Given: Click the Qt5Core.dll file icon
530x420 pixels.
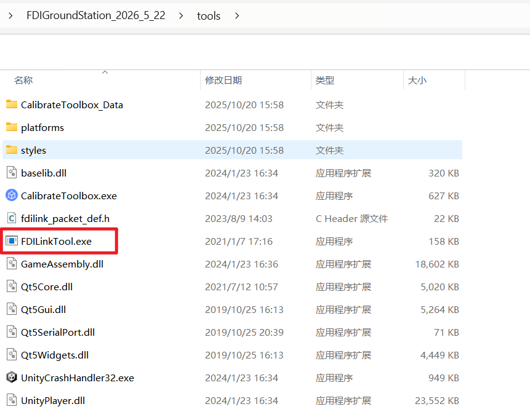Looking at the screenshot, I should [x=12, y=287].
